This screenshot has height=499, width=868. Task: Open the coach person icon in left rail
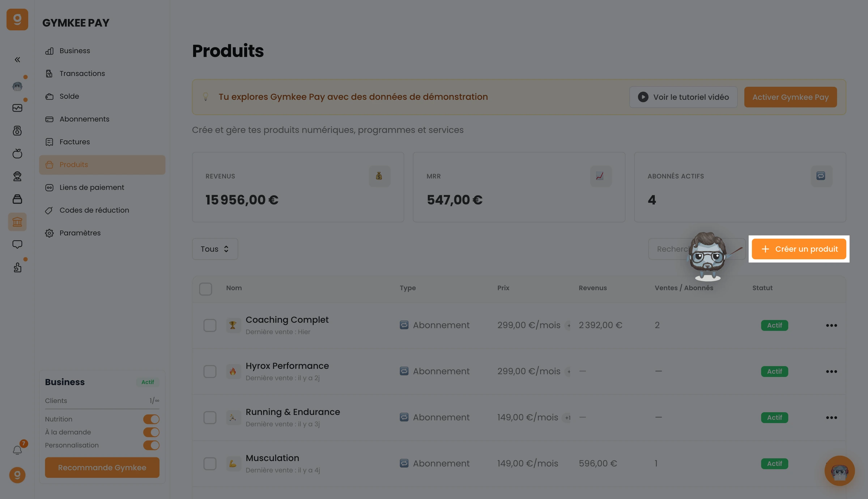point(17,176)
